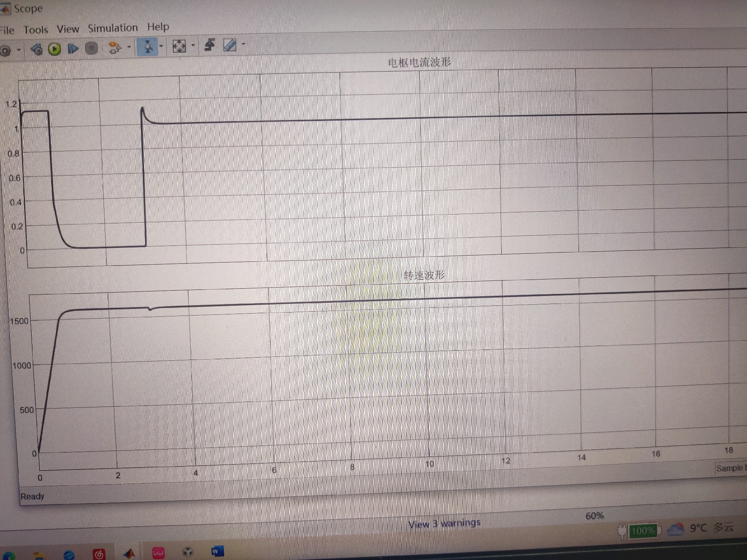747x560 pixels.
Task: Click the Sample based status label
Action: (x=730, y=468)
